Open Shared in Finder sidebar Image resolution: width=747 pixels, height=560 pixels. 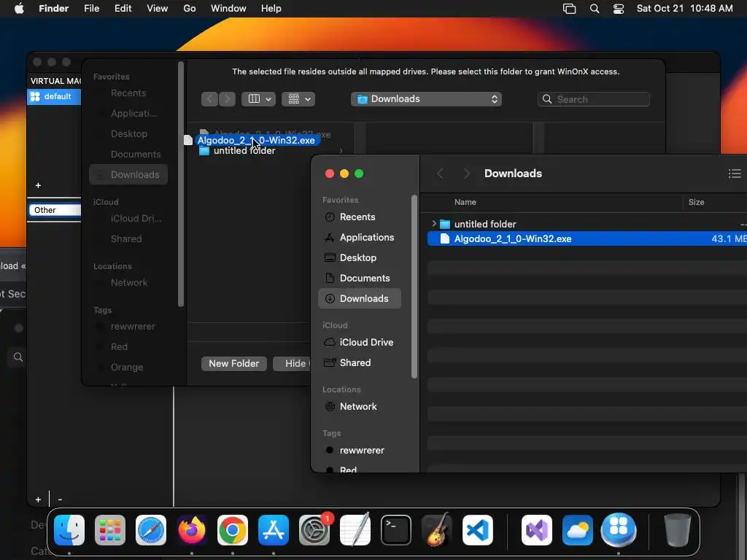coord(360,363)
